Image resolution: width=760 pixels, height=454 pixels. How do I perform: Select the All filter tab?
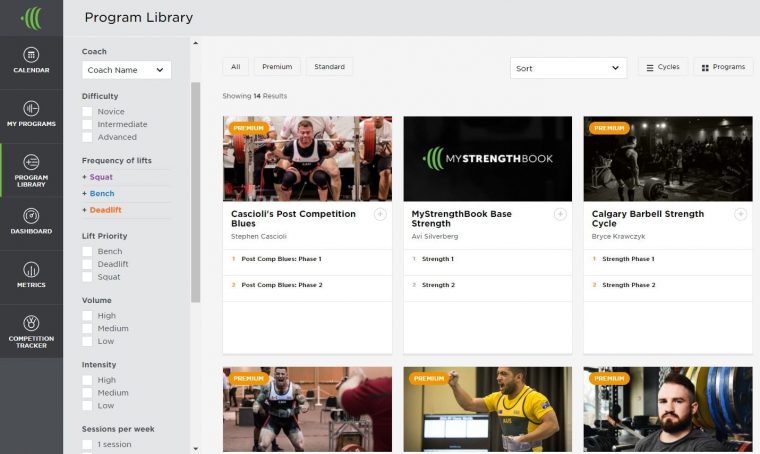[236, 67]
